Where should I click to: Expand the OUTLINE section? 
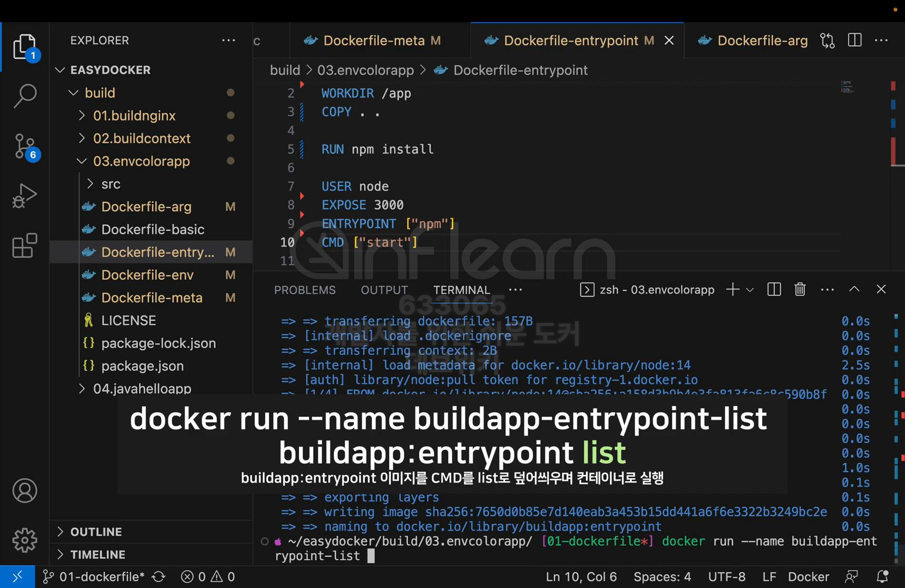tap(151, 531)
